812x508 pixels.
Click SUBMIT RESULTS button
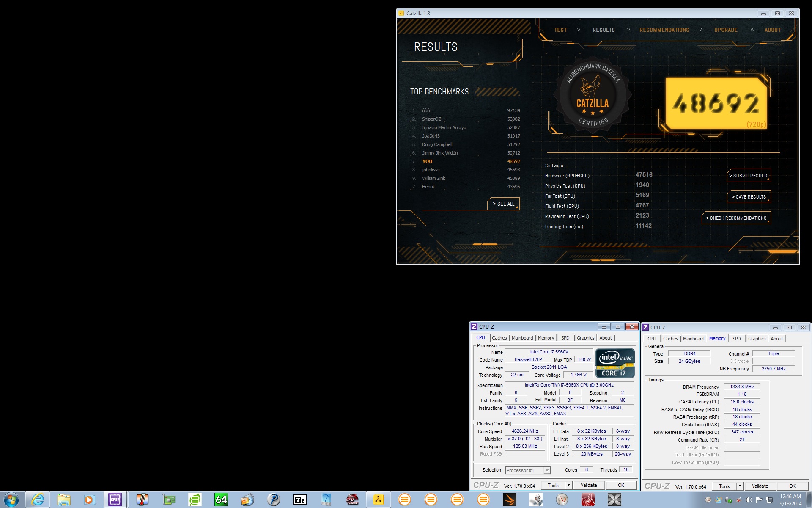tap(749, 176)
